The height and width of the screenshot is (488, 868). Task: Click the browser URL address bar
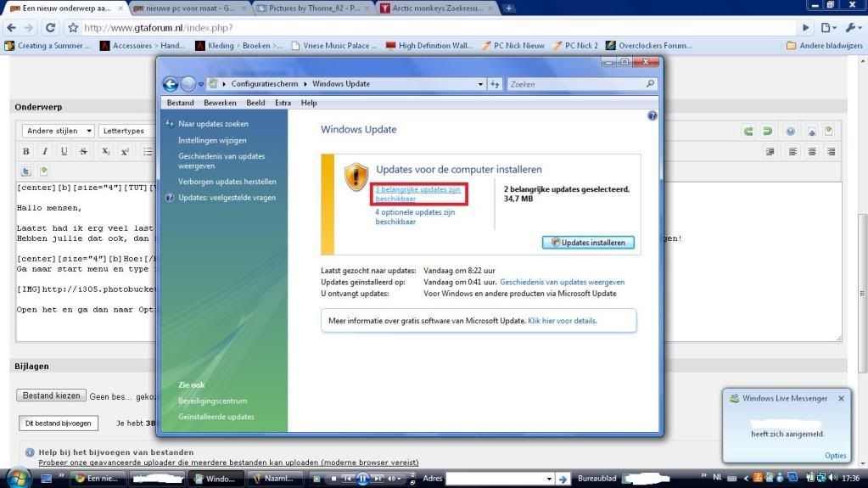click(437, 28)
